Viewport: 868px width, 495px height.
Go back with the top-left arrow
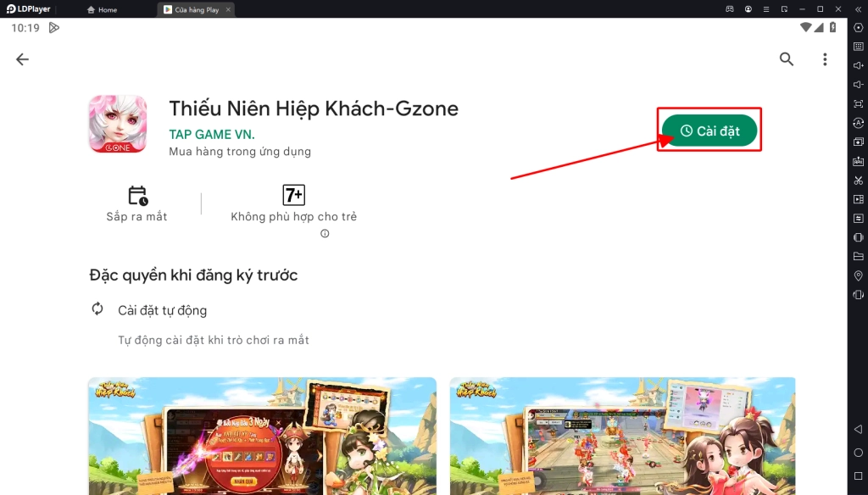23,59
